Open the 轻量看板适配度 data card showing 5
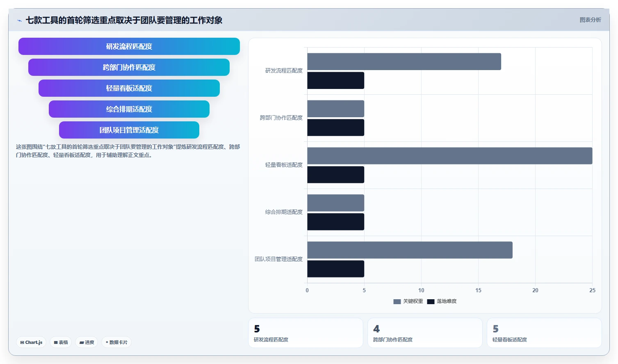 [x=544, y=333]
